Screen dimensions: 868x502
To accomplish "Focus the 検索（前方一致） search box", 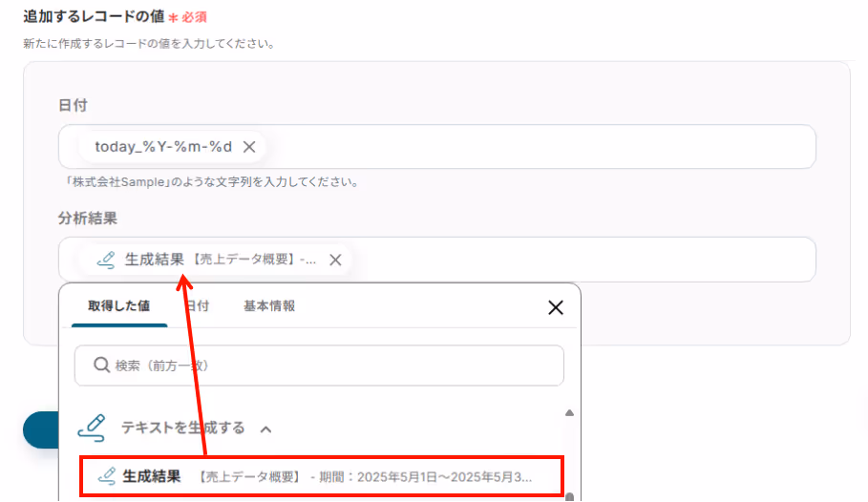I will [x=319, y=366].
